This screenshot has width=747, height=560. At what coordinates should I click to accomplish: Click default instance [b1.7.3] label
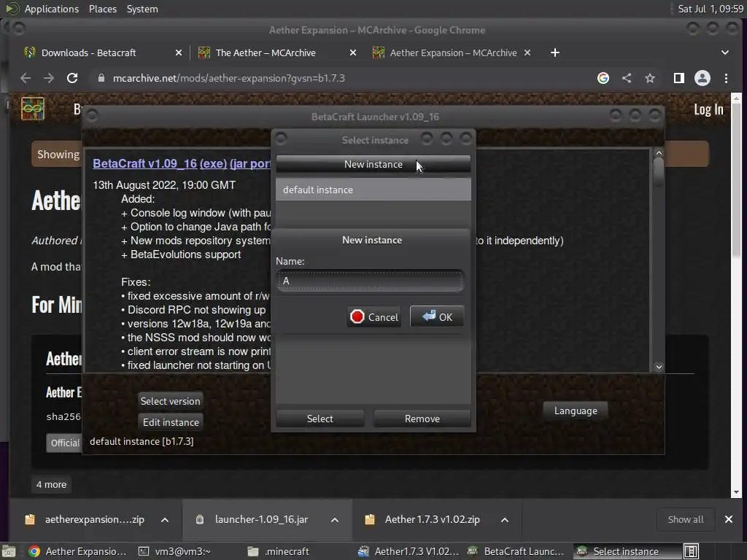(142, 441)
